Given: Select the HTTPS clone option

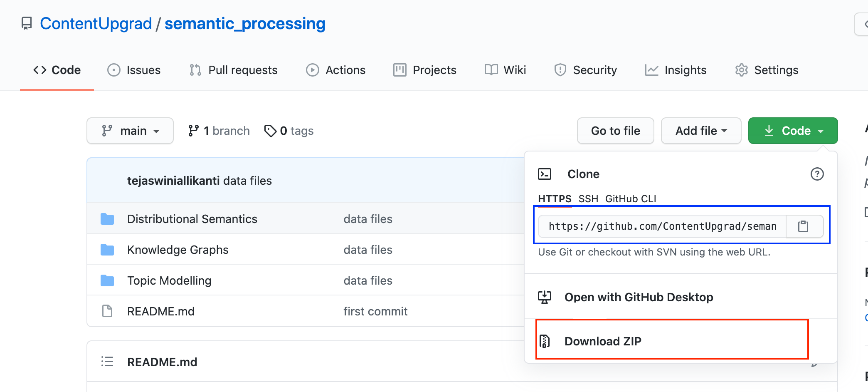Looking at the screenshot, I should pos(555,199).
